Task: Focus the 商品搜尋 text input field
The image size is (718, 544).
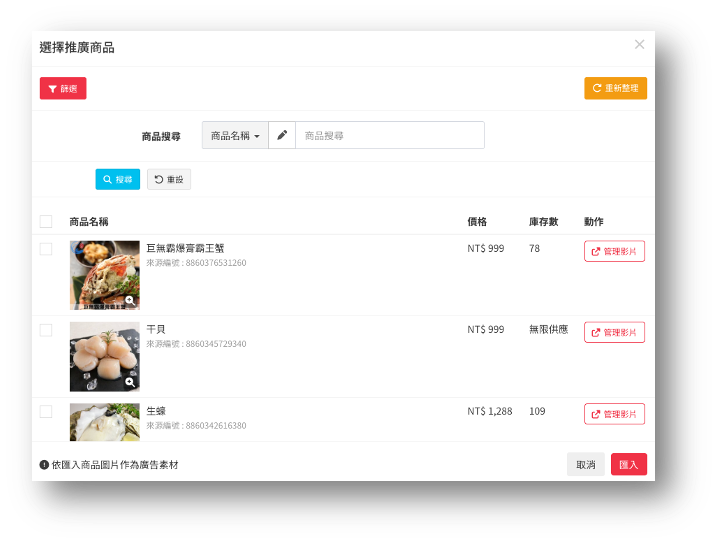Action: pyautogui.click(x=389, y=135)
